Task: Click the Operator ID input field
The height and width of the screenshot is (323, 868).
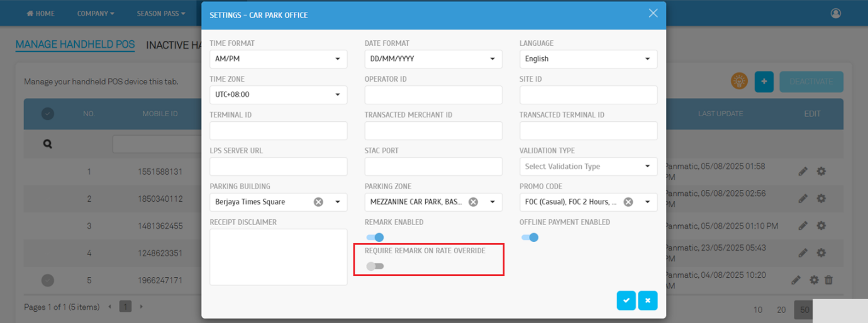Action: tap(433, 95)
